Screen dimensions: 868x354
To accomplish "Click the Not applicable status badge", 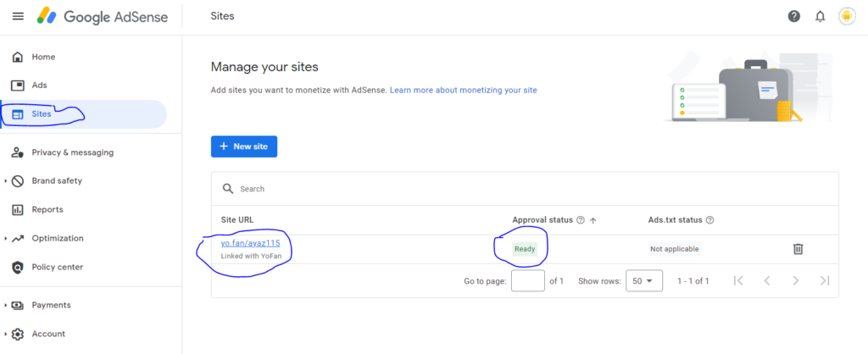I will click(675, 249).
